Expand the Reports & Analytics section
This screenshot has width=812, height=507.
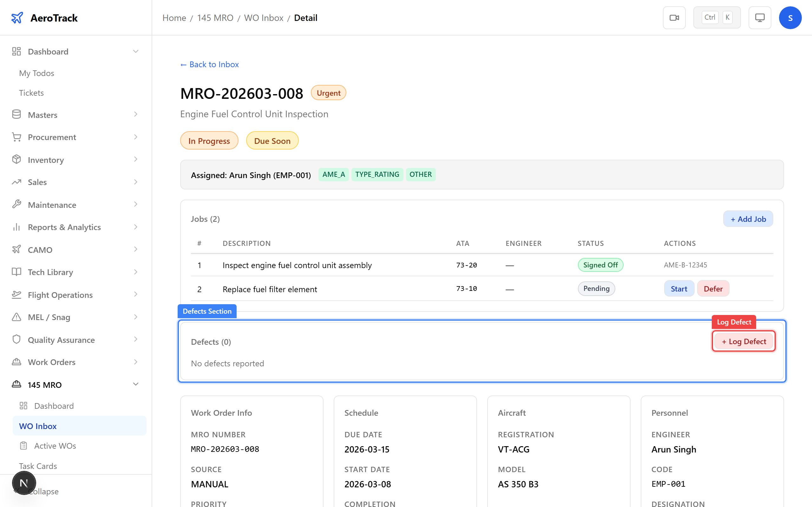tap(135, 227)
